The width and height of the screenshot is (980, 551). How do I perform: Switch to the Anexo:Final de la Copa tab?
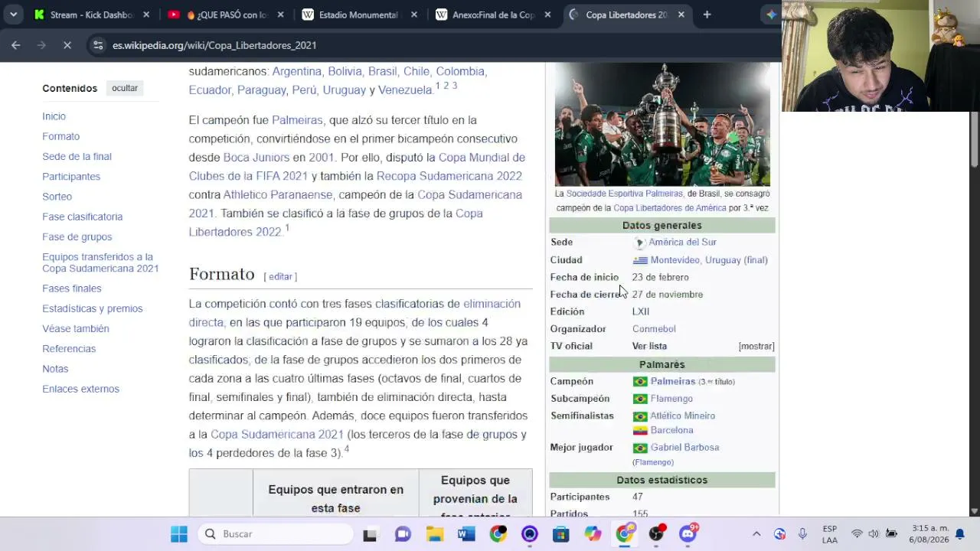[494, 15]
